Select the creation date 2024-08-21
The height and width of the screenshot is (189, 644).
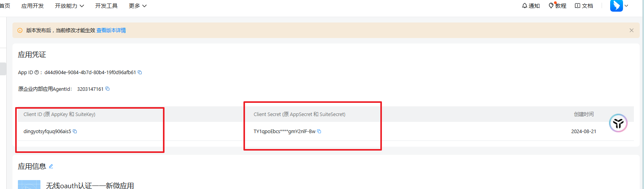pyautogui.click(x=584, y=132)
